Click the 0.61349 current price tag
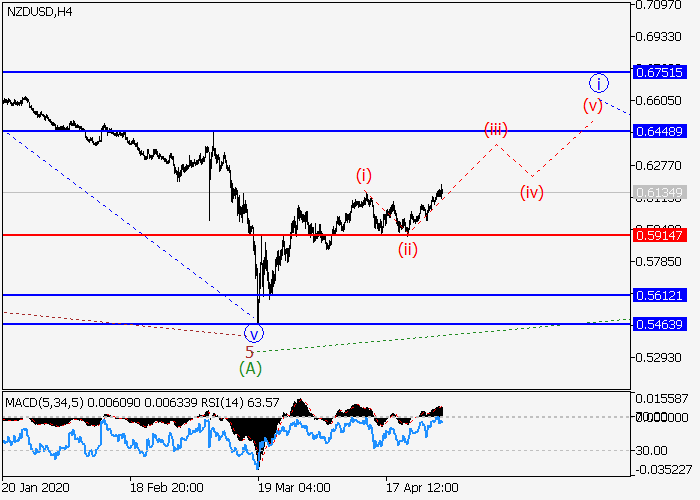This screenshot has width=700, height=500. pyautogui.click(x=659, y=192)
